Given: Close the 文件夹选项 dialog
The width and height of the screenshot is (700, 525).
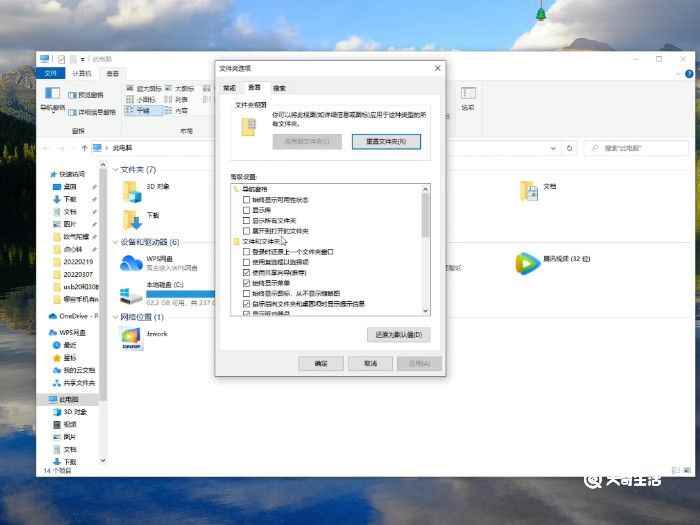Looking at the screenshot, I should 438,68.
